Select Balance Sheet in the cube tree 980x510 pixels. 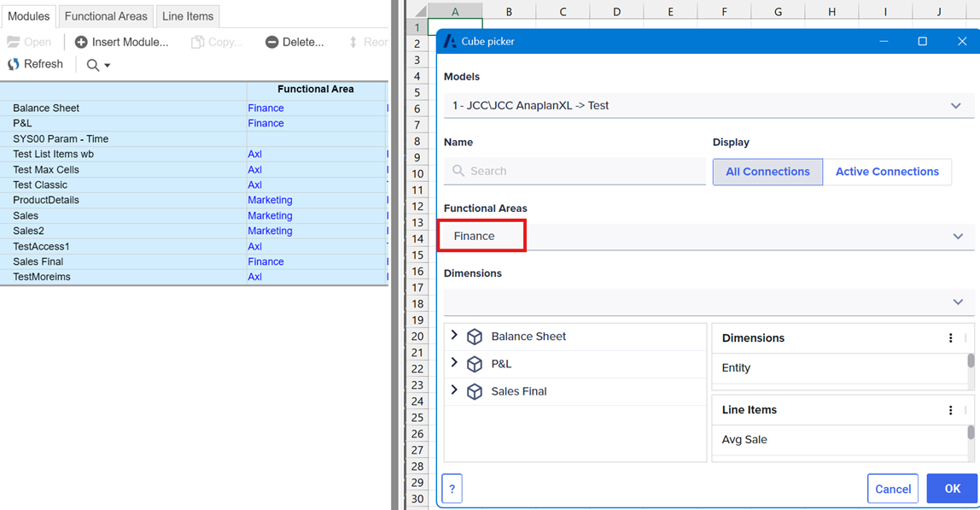tap(528, 337)
